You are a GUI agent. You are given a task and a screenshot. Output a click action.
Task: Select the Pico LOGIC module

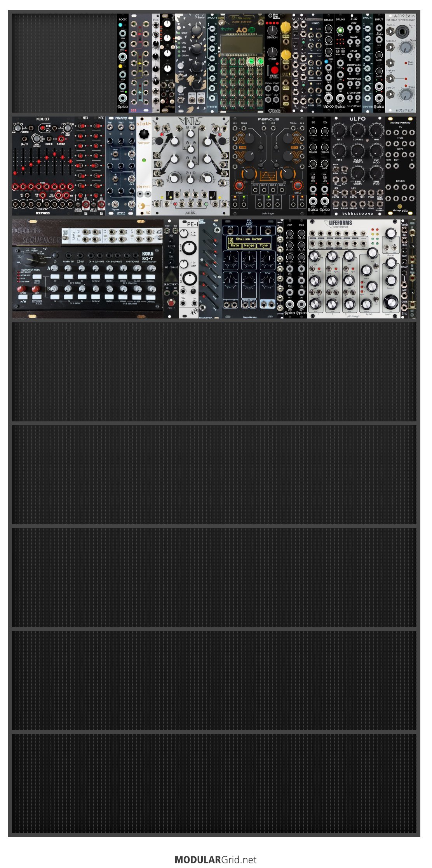122,63
